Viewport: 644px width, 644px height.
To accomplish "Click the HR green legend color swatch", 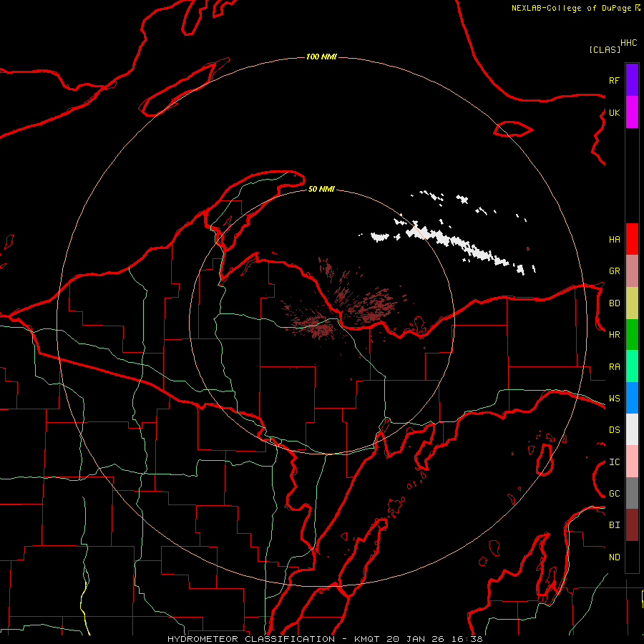I will pyautogui.click(x=632, y=335).
